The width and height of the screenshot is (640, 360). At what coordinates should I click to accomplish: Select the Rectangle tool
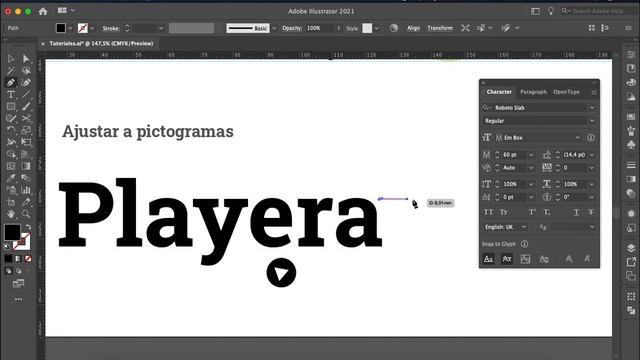coord(11,107)
